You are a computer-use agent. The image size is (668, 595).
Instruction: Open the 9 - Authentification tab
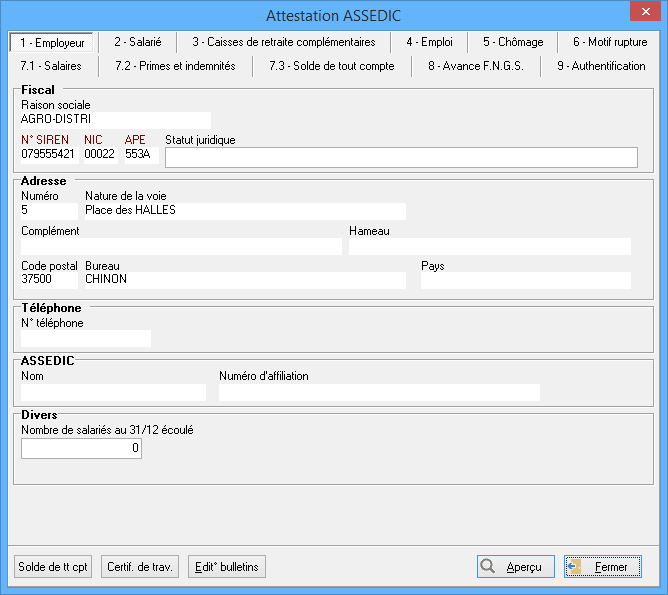click(x=601, y=66)
